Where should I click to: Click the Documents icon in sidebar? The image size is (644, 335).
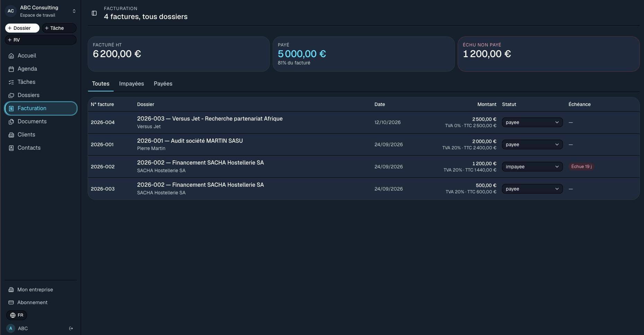[11, 122]
